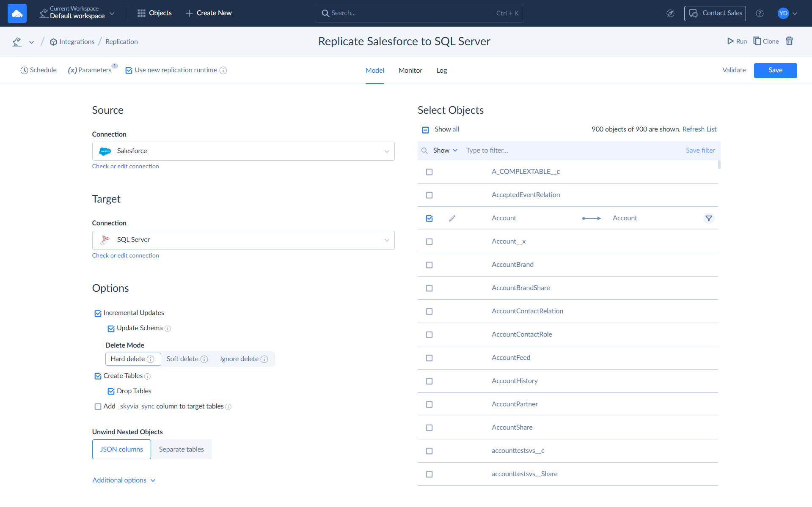Show info for Update Schema option
This screenshot has height=507, width=812.
pyautogui.click(x=168, y=329)
